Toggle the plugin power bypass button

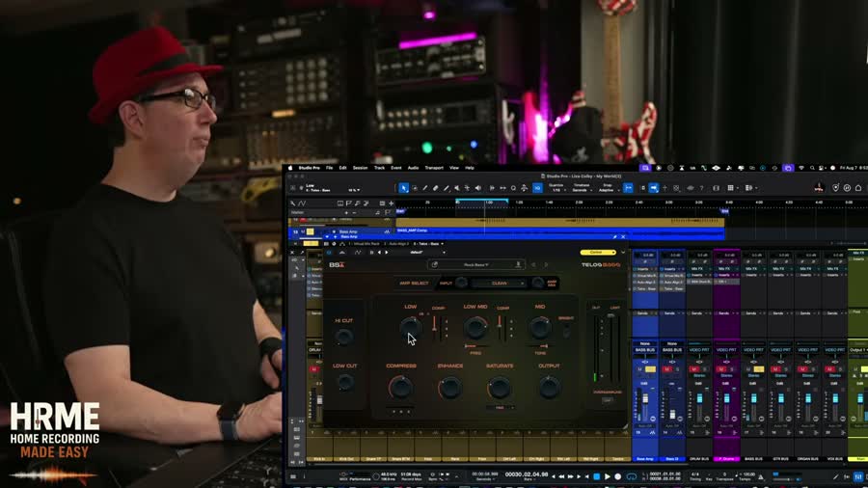[x=330, y=253]
